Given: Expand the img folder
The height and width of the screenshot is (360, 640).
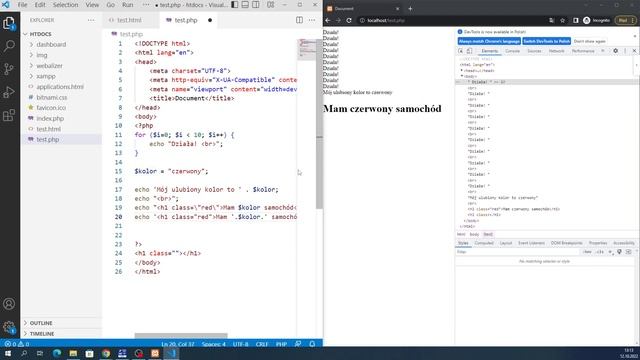Looking at the screenshot, I should point(42,55).
